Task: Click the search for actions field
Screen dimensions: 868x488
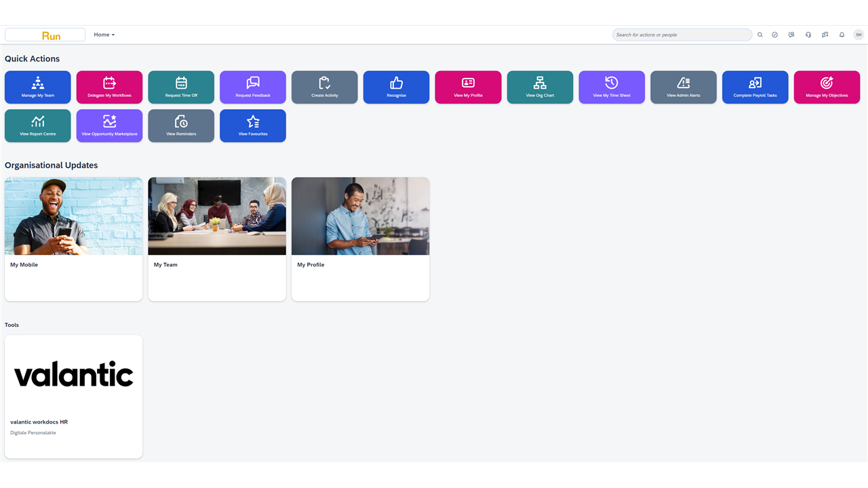Action: (682, 35)
